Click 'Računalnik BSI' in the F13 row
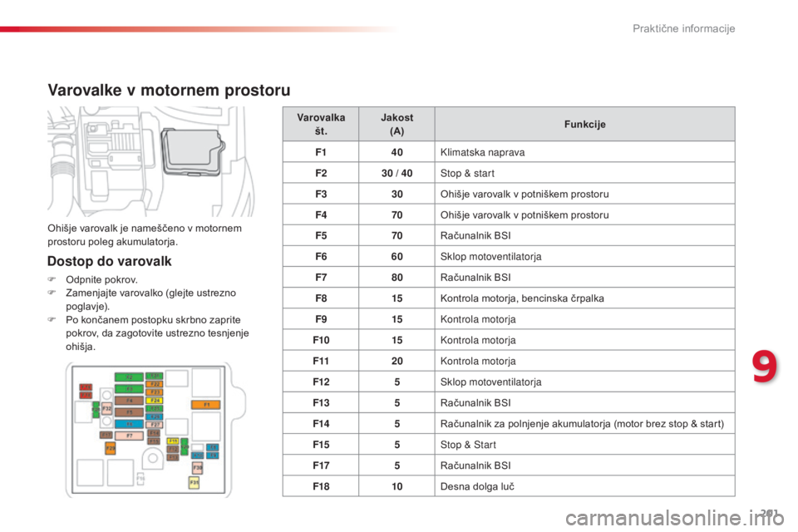This screenshot has width=798, height=532. 475,402
